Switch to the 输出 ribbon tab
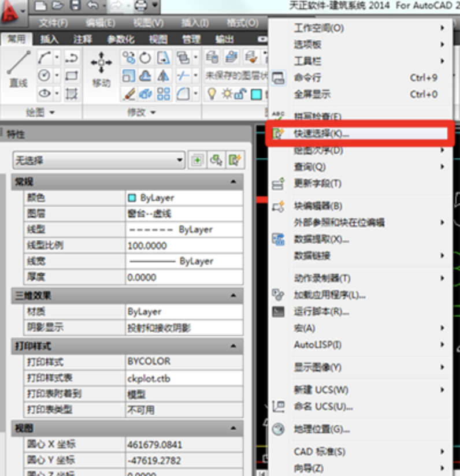Viewport: 460px width, 476px height. pos(224,39)
